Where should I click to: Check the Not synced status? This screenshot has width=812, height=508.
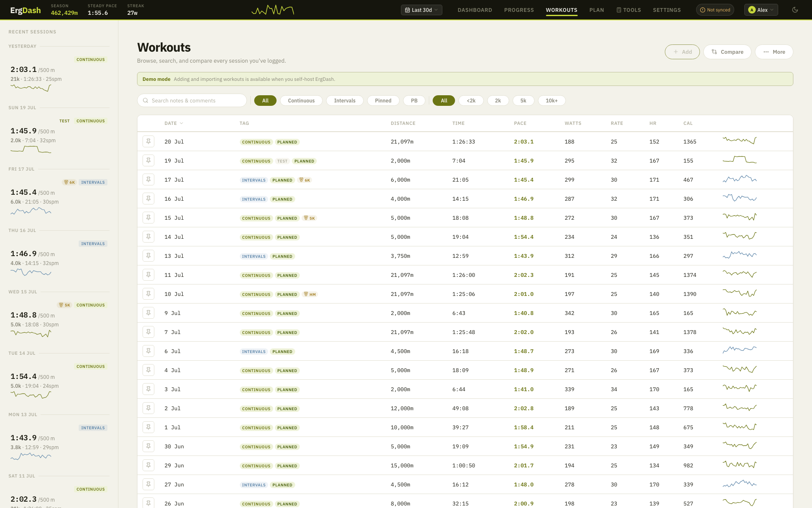pos(715,10)
